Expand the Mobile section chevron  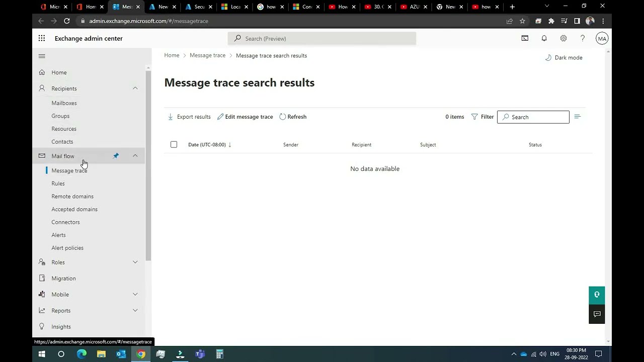(135, 295)
